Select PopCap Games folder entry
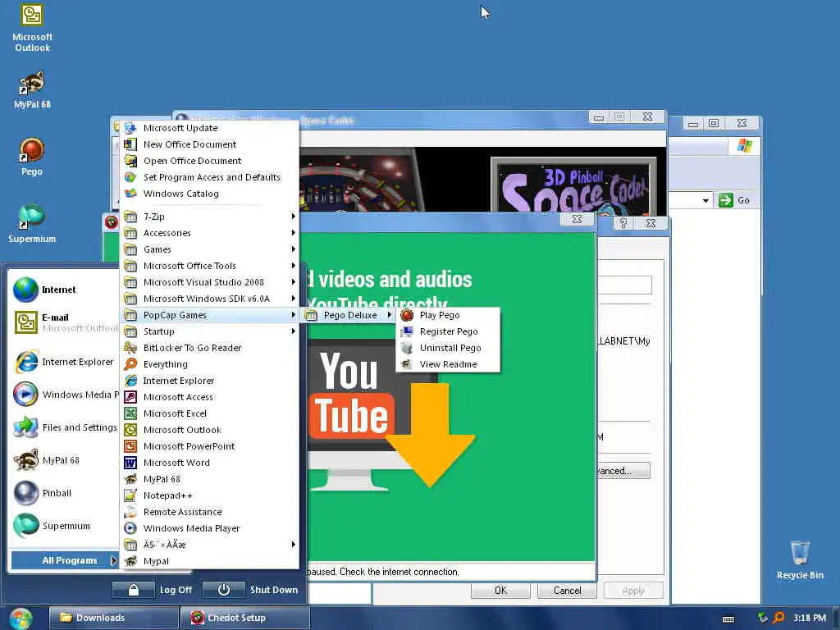This screenshot has width=840, height=630. 209,315
